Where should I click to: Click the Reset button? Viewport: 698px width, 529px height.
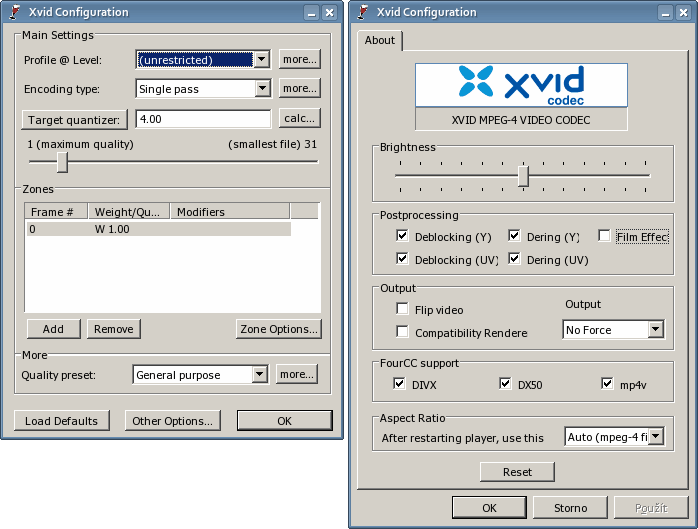[517, 472]
